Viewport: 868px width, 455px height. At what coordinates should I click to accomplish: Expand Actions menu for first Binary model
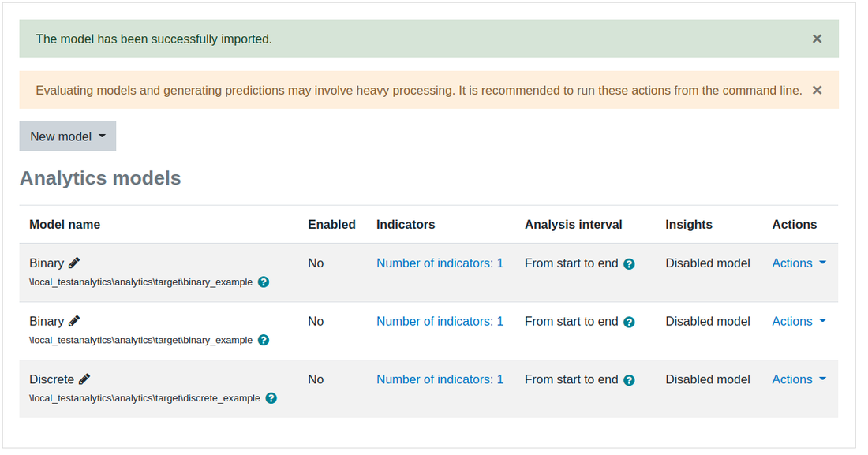(x=799, y=263)
